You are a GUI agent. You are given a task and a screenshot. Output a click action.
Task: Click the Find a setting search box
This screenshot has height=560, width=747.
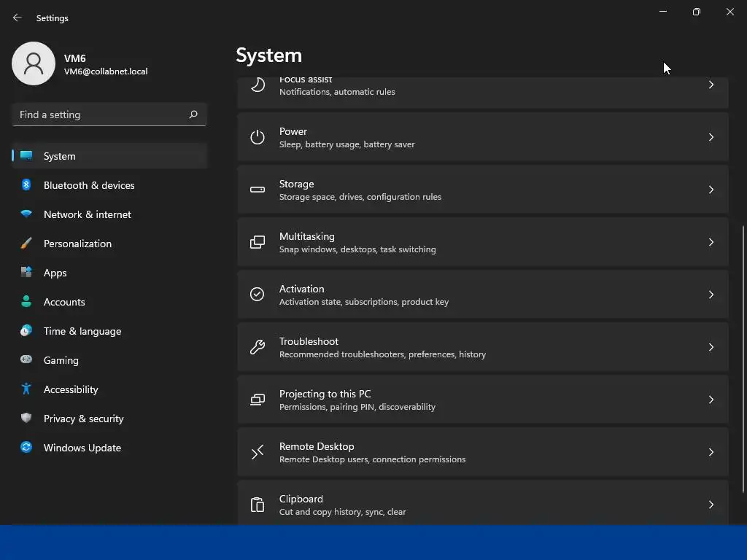pos(102,114)
